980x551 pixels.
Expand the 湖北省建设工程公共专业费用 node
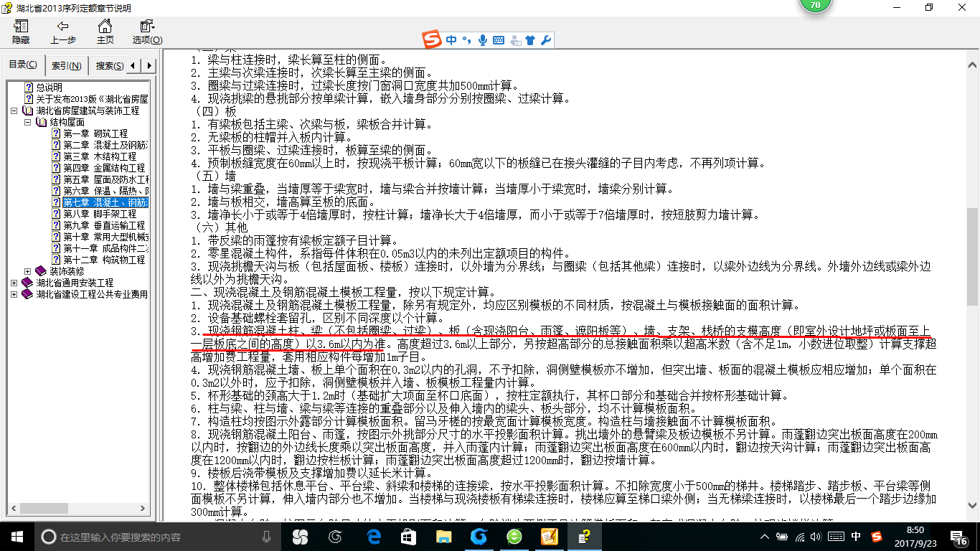14,295
